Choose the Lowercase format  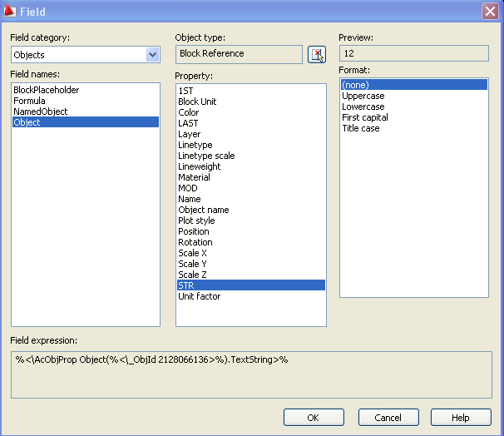(414, 107)
